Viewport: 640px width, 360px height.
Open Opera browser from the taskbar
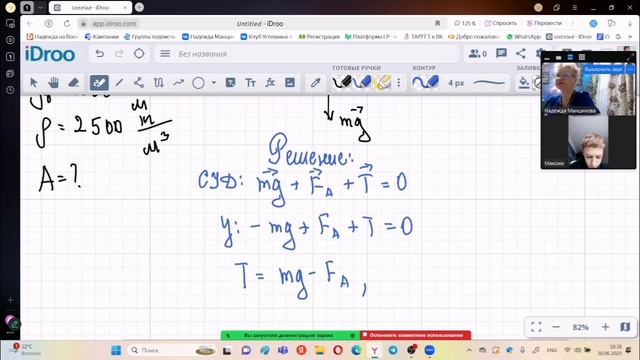[338, 350]
